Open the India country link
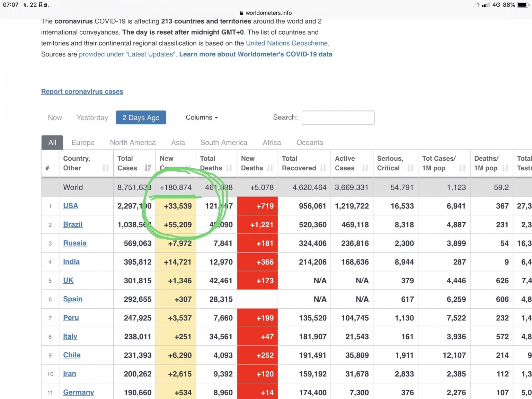This screenshot has width=532, height=399. (x=71, y=262)
